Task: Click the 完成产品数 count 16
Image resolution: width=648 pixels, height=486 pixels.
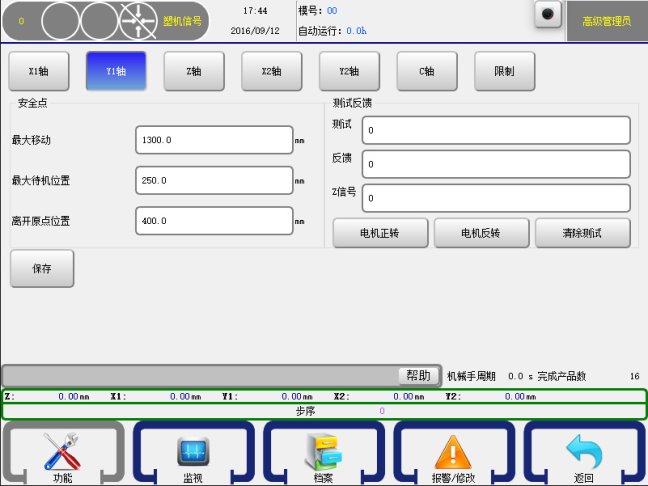Action: pos(634,376)
